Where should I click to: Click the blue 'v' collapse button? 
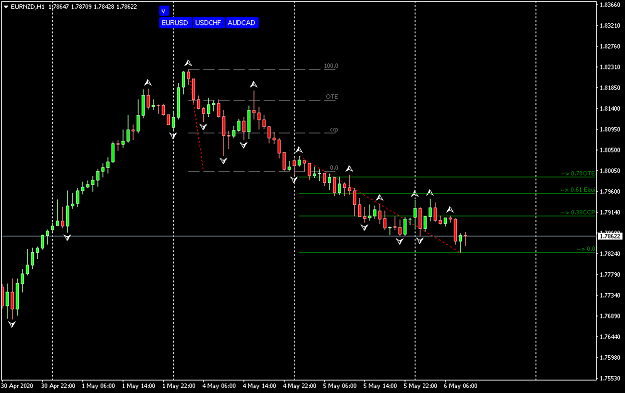coord(163,11)
